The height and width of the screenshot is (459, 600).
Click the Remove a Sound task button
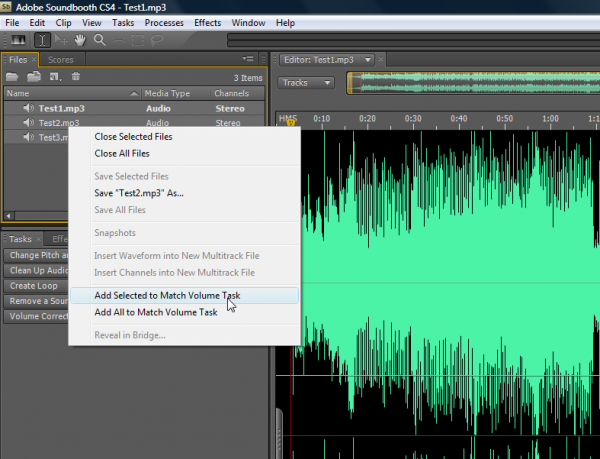pyautogui.click(x=36, y=301)
